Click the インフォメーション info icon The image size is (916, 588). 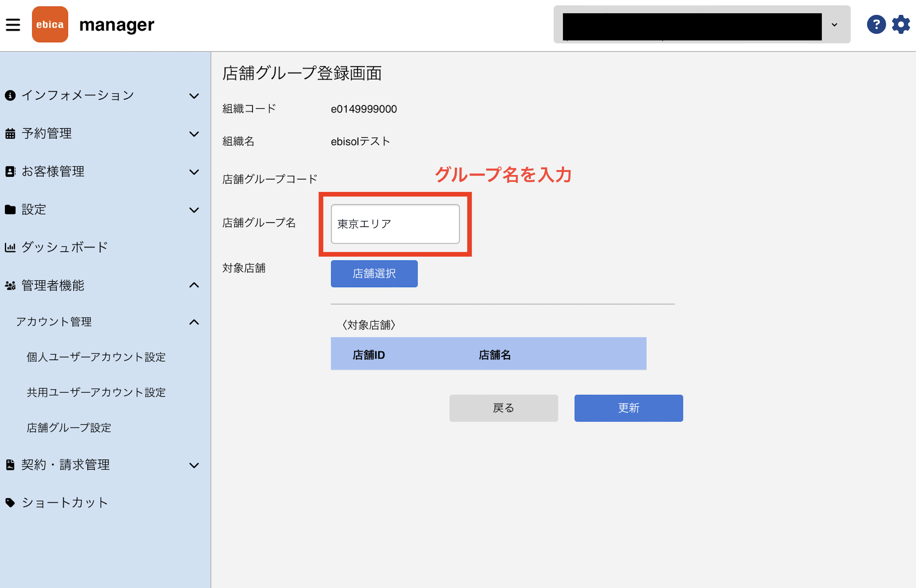[10, 96]
